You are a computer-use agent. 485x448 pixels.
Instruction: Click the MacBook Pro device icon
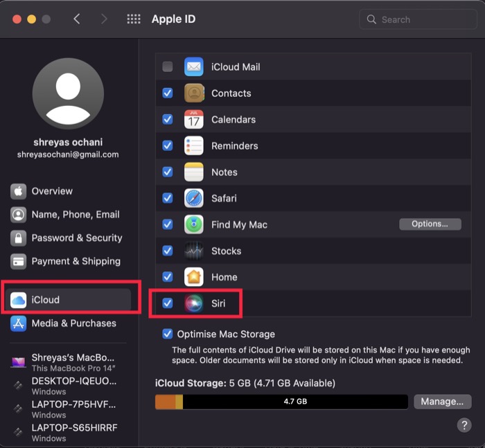tap(18, 362)
